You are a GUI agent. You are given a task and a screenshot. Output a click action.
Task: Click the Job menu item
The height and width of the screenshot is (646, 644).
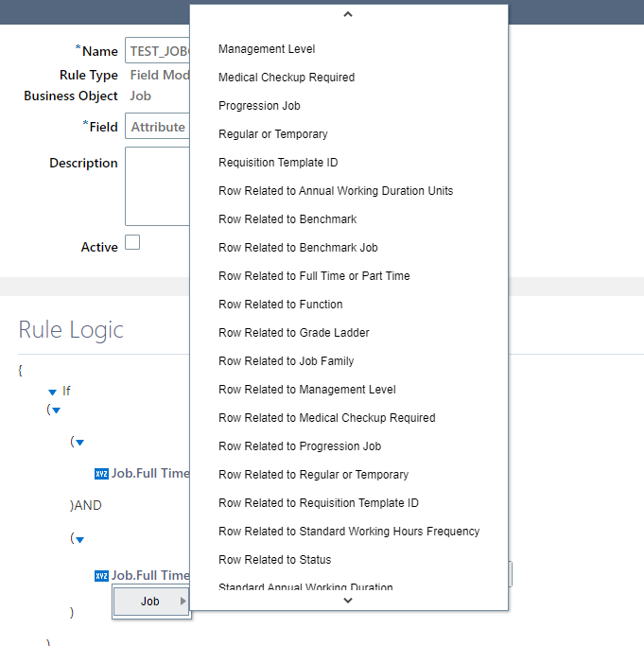point(151,602)
